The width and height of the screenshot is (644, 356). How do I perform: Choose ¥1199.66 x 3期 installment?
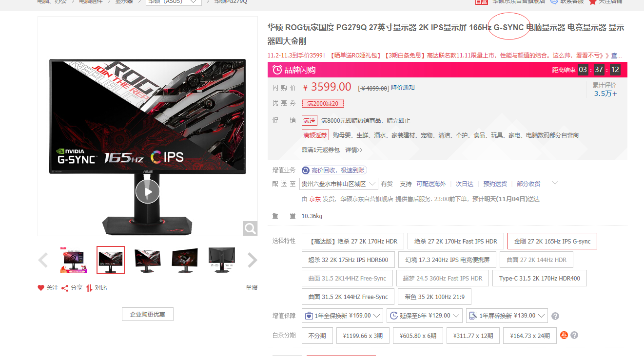363,336
